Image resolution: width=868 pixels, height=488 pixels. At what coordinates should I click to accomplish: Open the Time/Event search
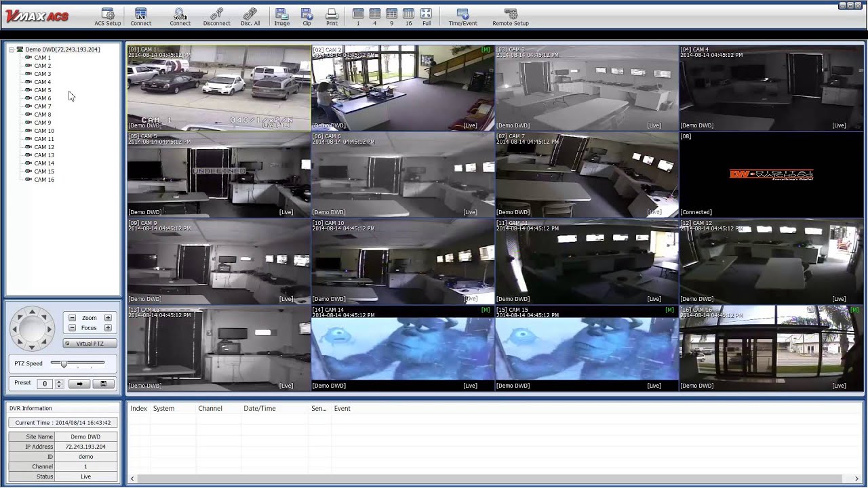click(462, 17)
